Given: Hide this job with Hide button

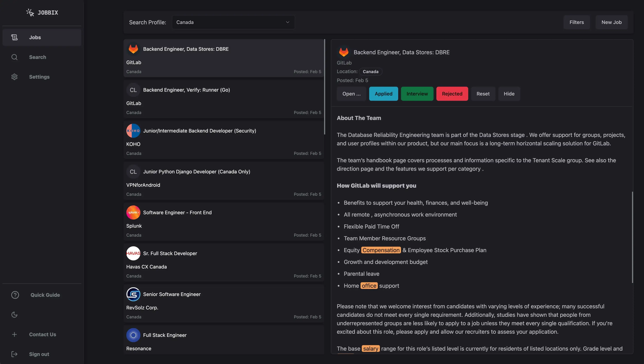Looking at the screenshot, I should pyautogui.click(x=509, y=94).
